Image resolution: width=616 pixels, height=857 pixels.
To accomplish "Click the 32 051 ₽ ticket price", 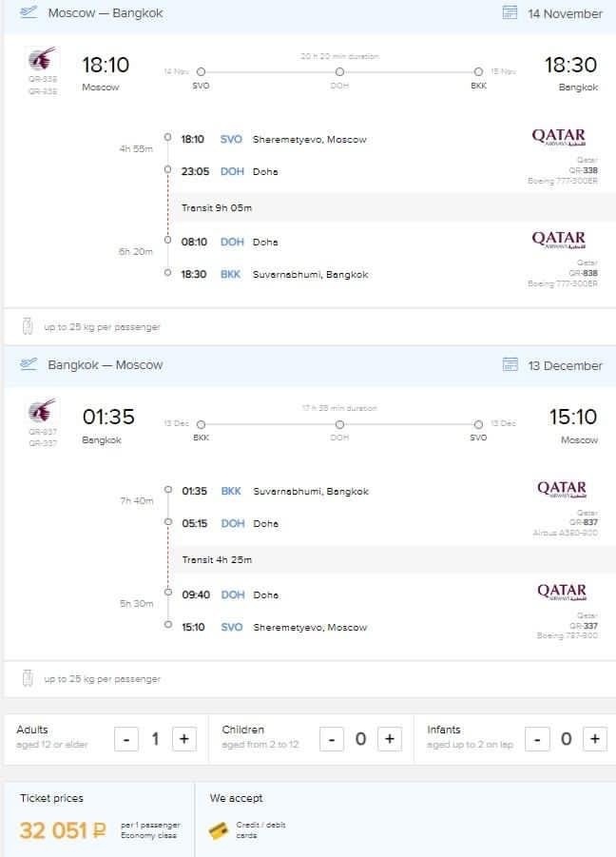I will [x=62, y=830].
